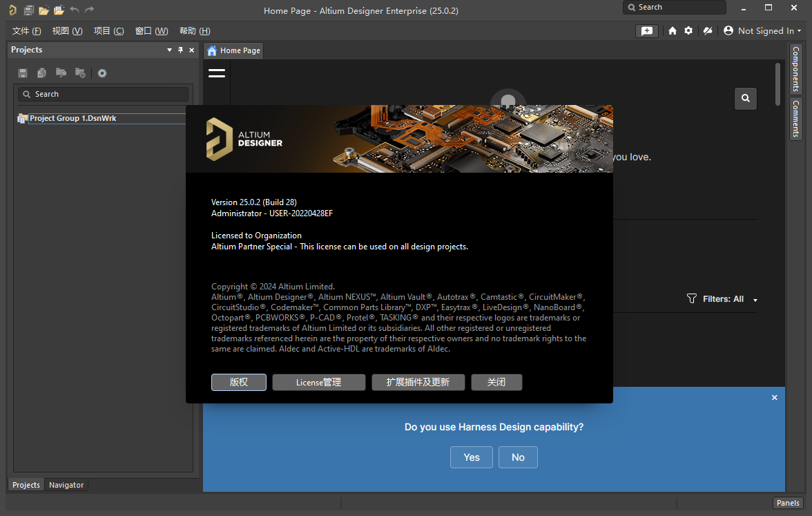Screen dimensions: 812x516
Task: Click 'Copyright © 2024 Altium Limited.' text
Action: click(273, 287)
